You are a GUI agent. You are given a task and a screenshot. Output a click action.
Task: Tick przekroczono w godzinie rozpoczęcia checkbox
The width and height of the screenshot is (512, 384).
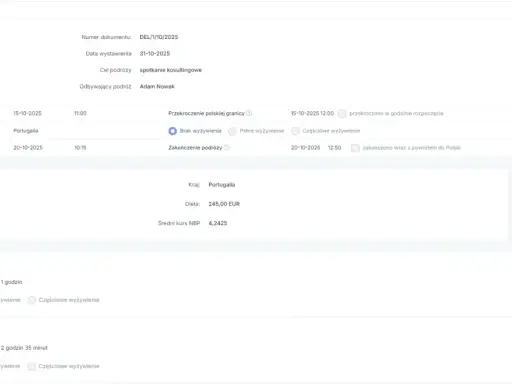[342, 113]
